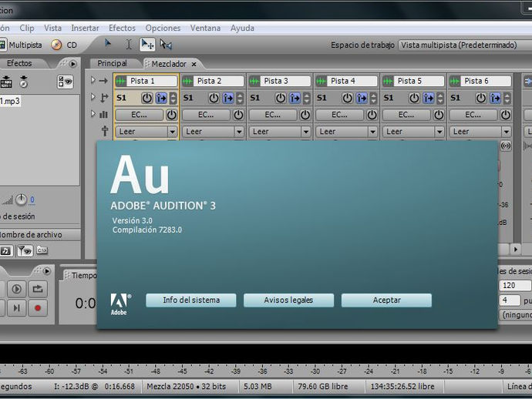Viewport: 532px width, 399px height.
Task: Open the Vista menu
Action: (52, 28)
